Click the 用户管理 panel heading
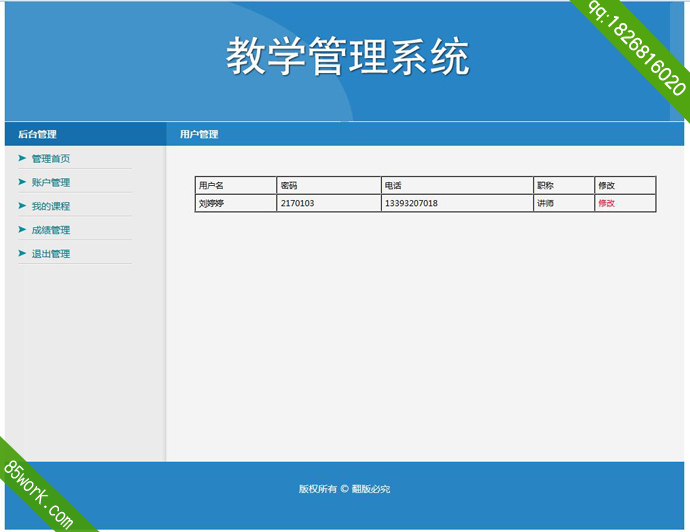 199,134
